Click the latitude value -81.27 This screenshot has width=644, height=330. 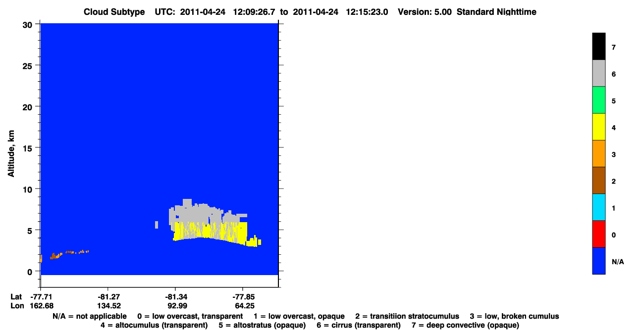pyautogui.click(x=108, y=297)
